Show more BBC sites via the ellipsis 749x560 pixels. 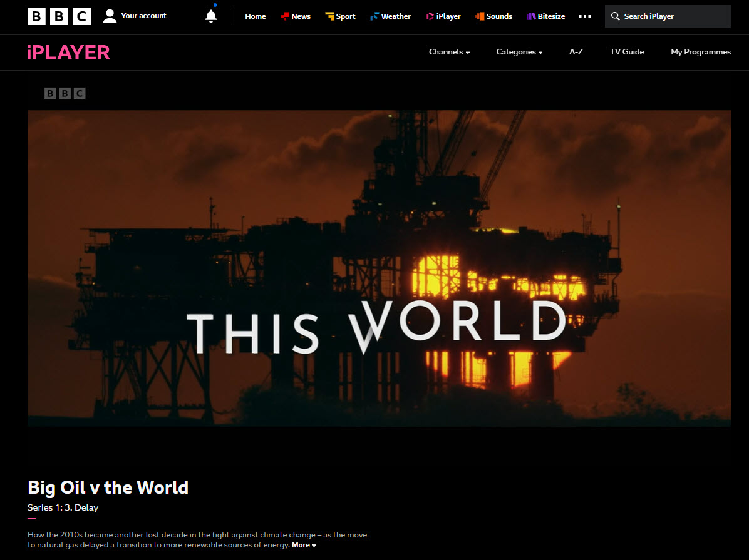pos(585,16)
